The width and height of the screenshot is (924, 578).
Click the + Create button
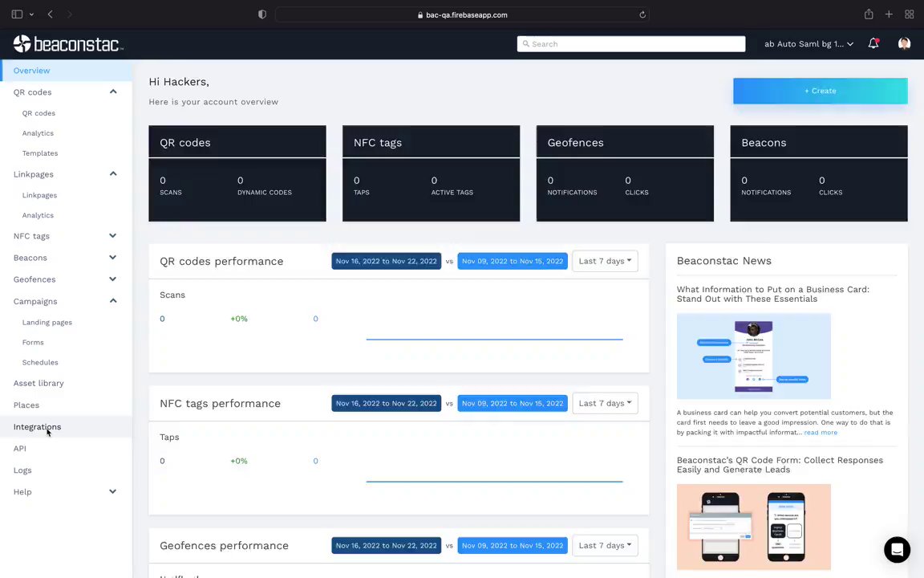[821, 91]
